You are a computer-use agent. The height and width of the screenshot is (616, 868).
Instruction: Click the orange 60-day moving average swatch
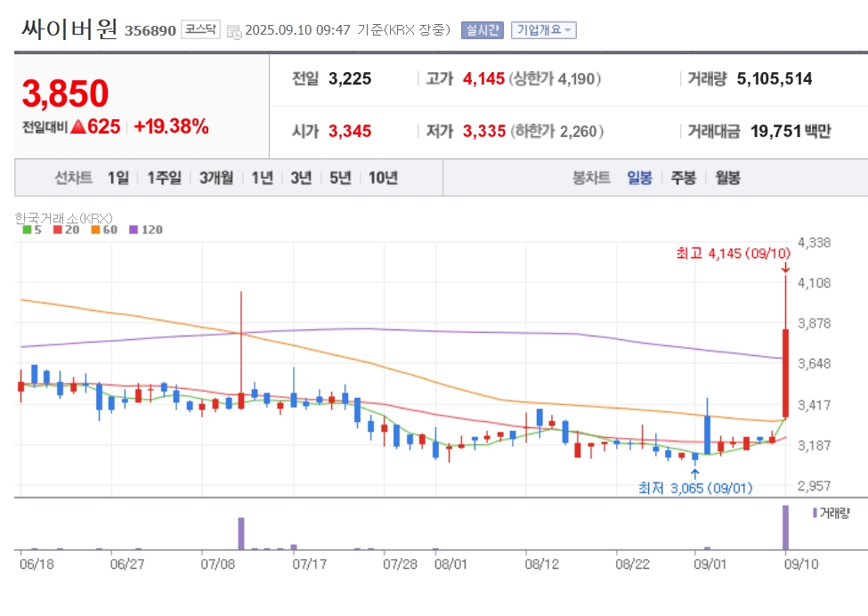tap(95, 230)
